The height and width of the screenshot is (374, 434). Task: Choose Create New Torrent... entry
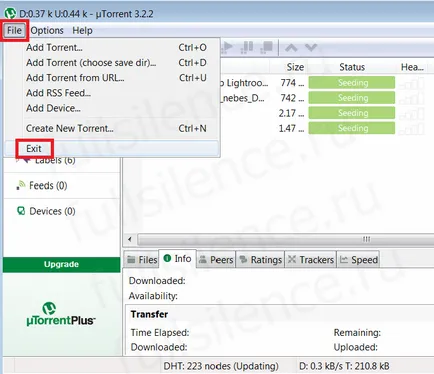(x=112, y=128)
